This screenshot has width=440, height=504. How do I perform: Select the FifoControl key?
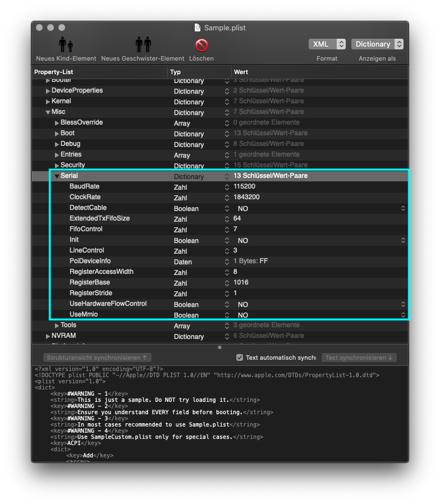click(x=86, y=229)
